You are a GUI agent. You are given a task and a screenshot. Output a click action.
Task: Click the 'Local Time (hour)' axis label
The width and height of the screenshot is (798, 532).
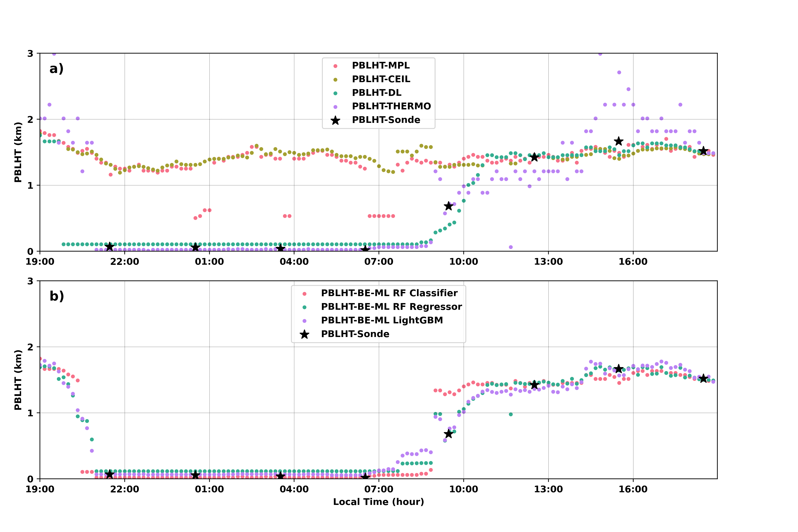point(378,502)
